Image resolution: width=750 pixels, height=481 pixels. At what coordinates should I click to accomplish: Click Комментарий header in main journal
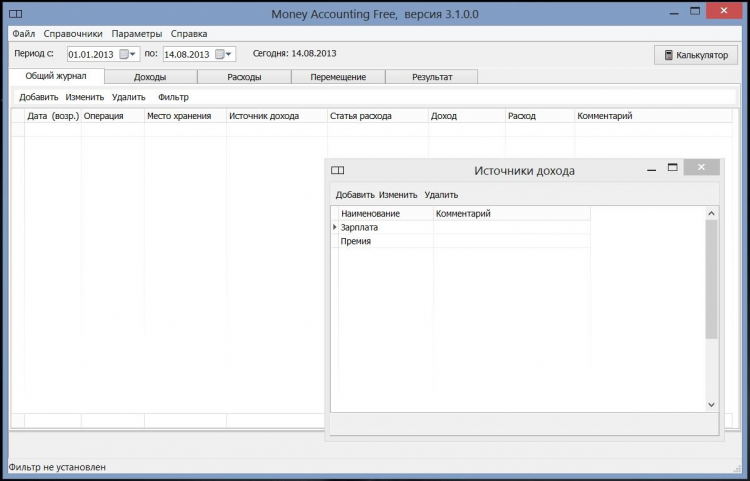click(x=653, y=116)
